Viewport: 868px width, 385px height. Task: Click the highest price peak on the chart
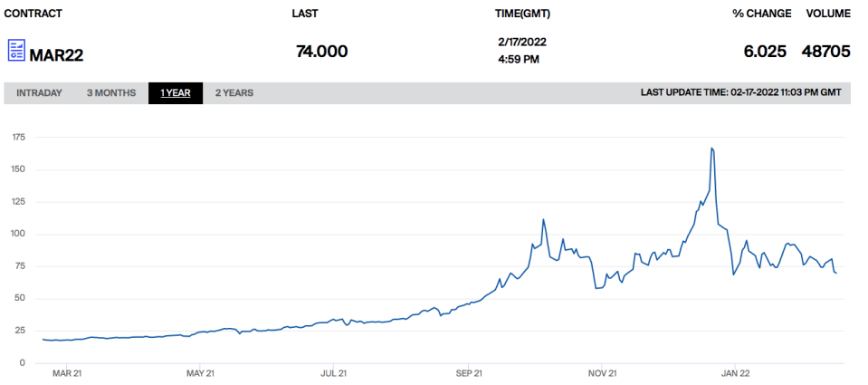pyautogui.click(x=712, y=149)
